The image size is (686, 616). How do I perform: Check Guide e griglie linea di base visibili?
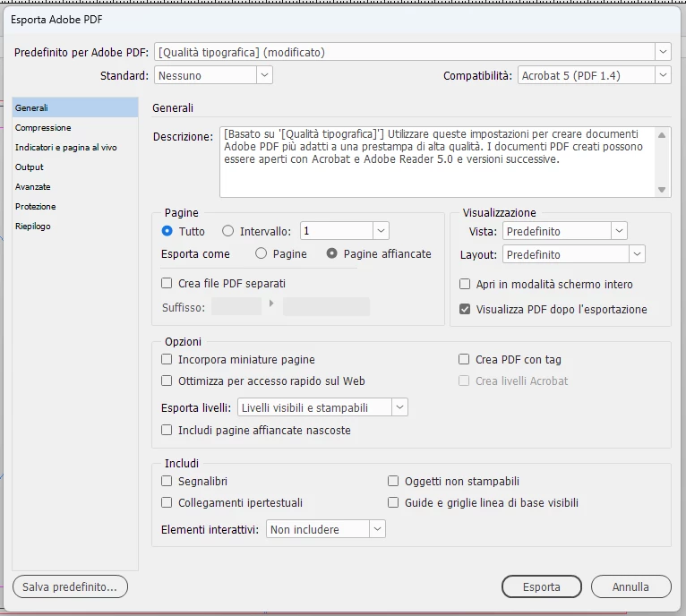393,502
